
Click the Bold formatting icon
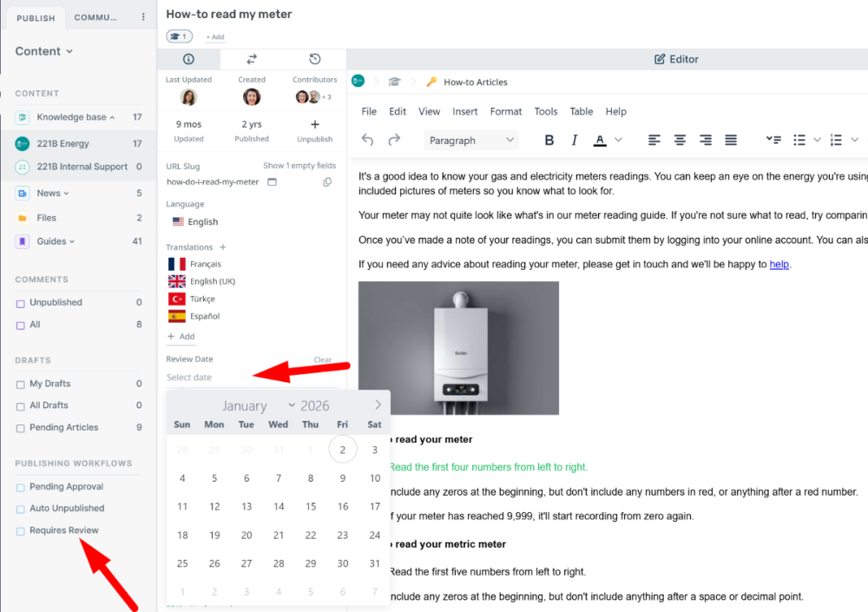(549, 140)
